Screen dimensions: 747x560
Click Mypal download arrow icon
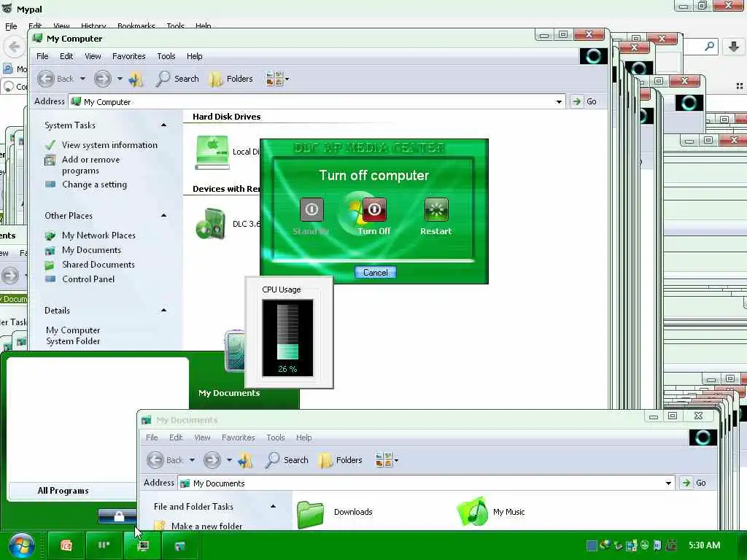coord(734,47)
